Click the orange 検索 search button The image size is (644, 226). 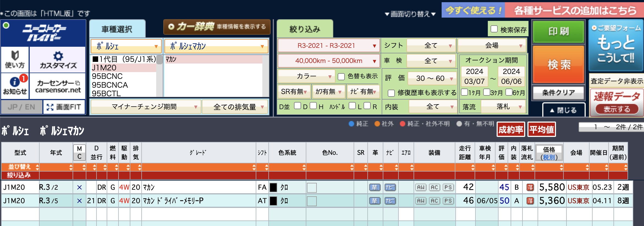point(558,65)
